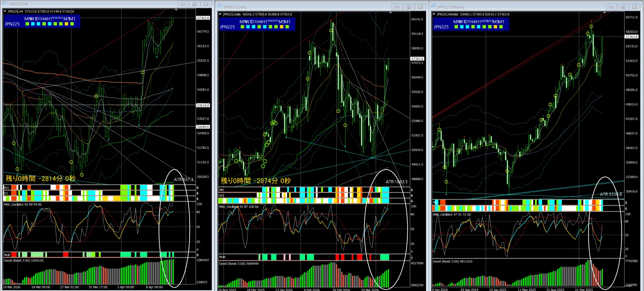644x291 pixels.
Task: Minimize the JPN225,H4 chart window
Action: click(x=183, y=4)
